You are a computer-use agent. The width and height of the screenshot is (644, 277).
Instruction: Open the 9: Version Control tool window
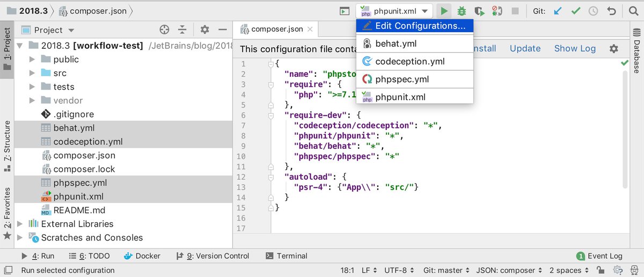point(213,256)
